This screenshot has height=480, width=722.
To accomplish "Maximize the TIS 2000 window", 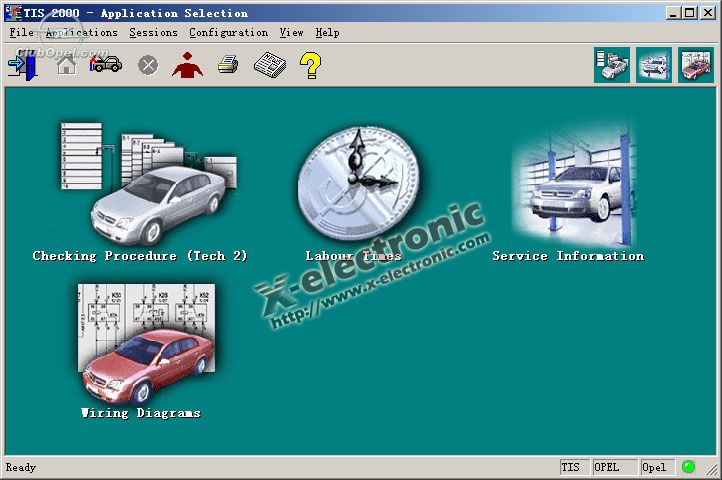I will pos(689,13).
